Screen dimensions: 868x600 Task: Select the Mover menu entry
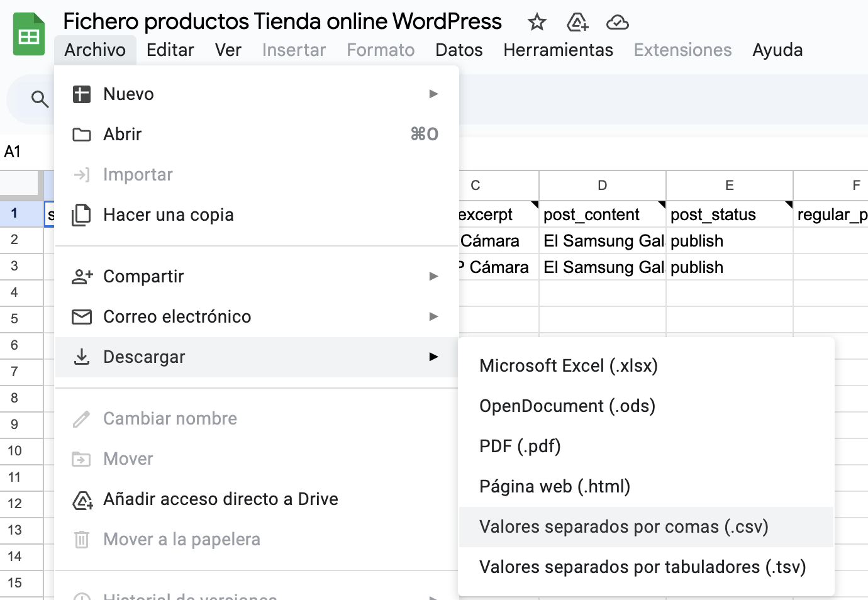[x=257, y=459]
